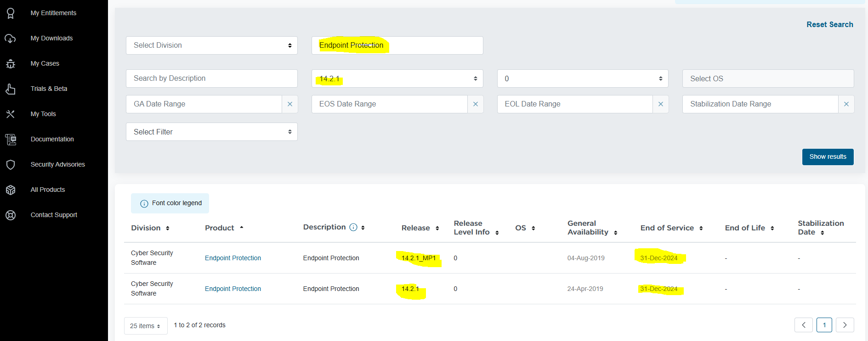This screenshot has width=868, height=341.
Task: Open the Select Division dropdown
Action: pyautogui.click(x=212, y=45)
